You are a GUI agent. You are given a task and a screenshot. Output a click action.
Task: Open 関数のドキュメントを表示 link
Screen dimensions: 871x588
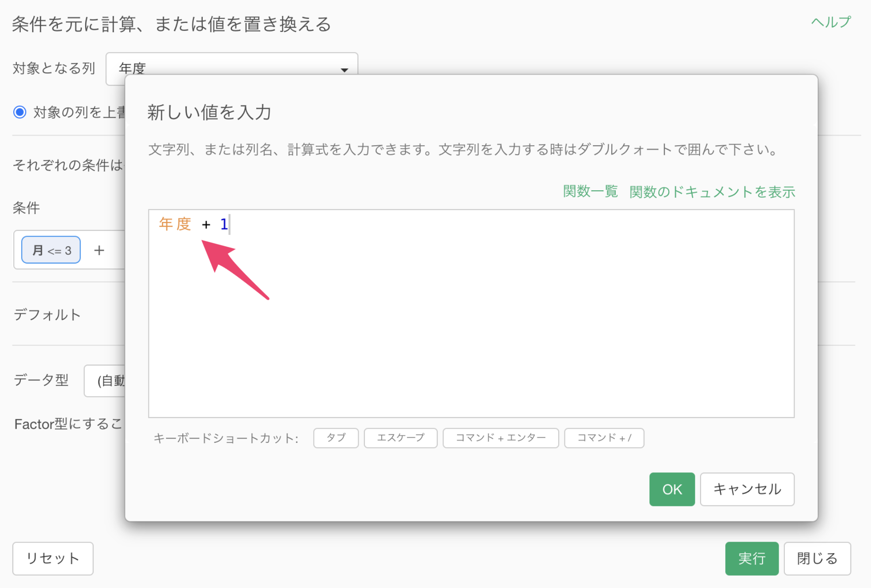point(712,192)
